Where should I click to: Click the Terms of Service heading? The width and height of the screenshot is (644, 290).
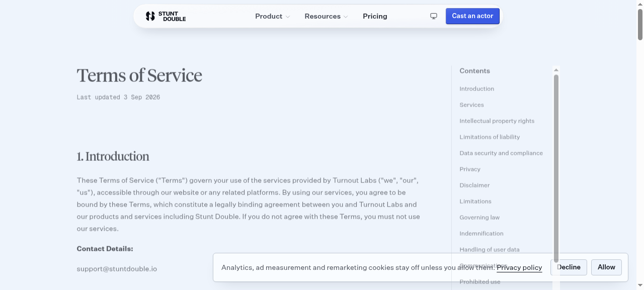(x=139, y=75)
